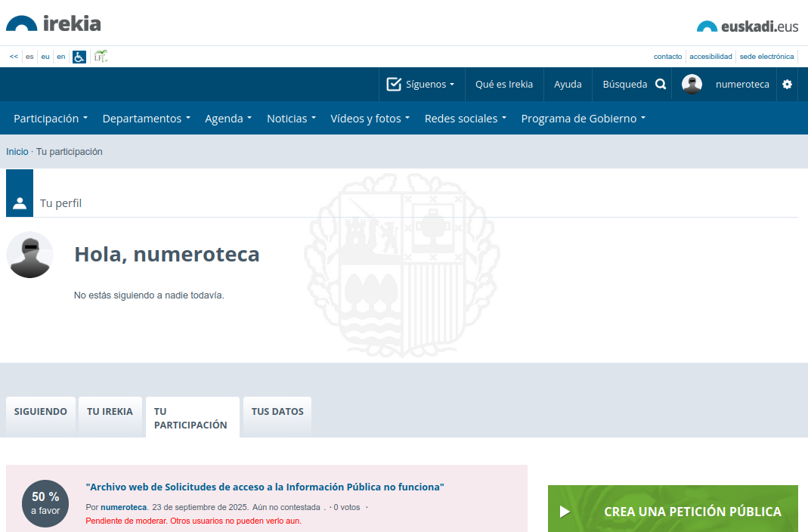Open the Departamentos dropdown menu
The width and height of the screenshot is (808, 532).
pyautogui.click(x=146, y=119)
